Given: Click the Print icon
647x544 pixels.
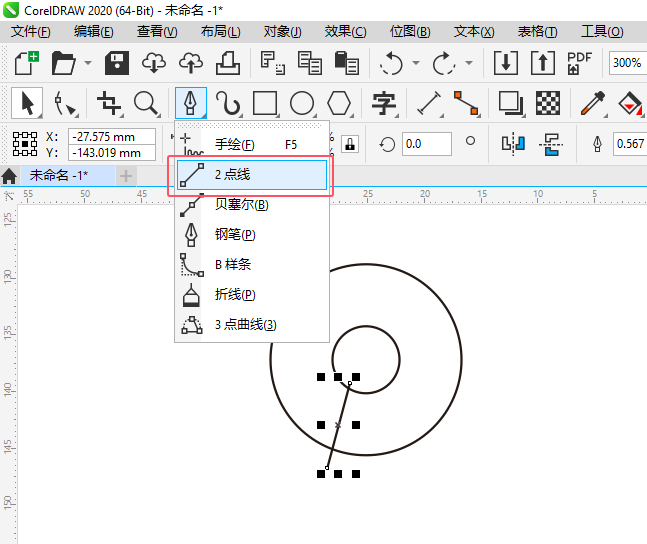Looking at the screenshot, I should 228,63.
